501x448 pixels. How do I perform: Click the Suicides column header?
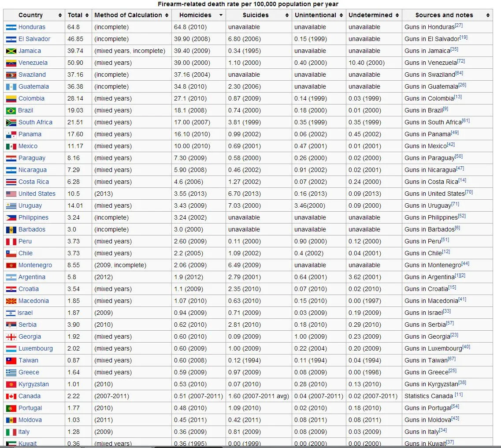[256, 15]
